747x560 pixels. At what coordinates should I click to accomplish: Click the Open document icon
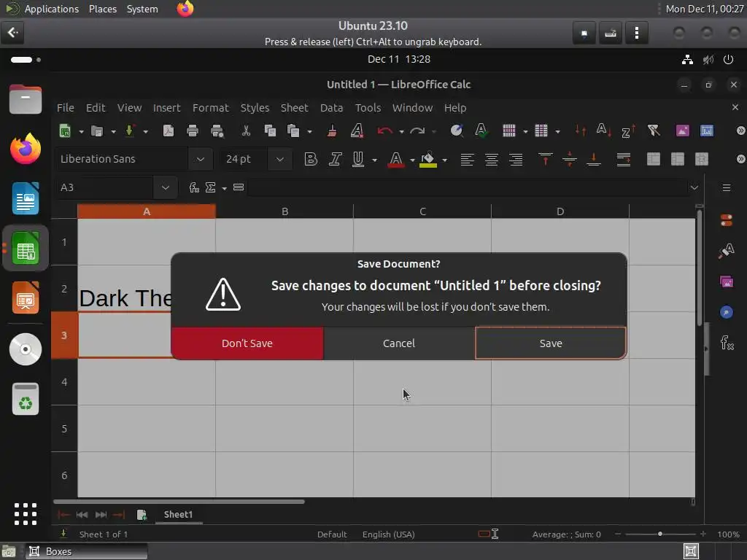97,131
